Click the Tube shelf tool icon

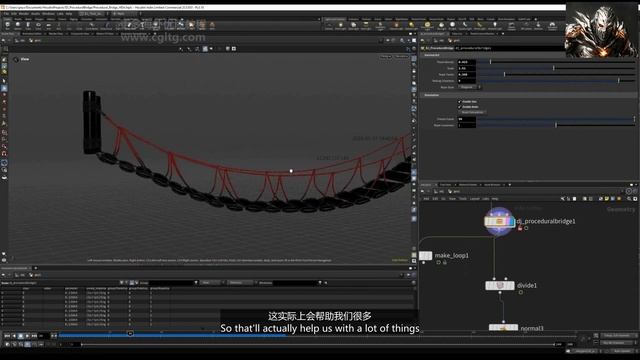[28, 25]
